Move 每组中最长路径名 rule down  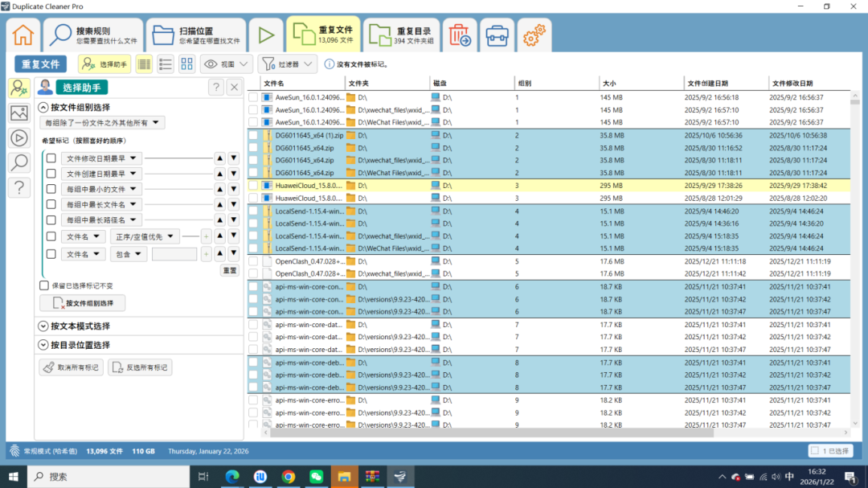[234, 220]
